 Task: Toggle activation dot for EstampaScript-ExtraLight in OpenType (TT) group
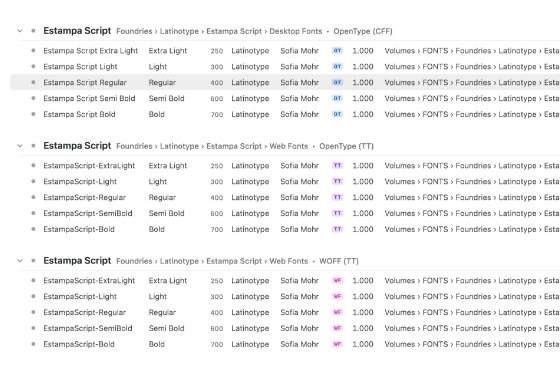pyautogui.click(x=33, y=165)
